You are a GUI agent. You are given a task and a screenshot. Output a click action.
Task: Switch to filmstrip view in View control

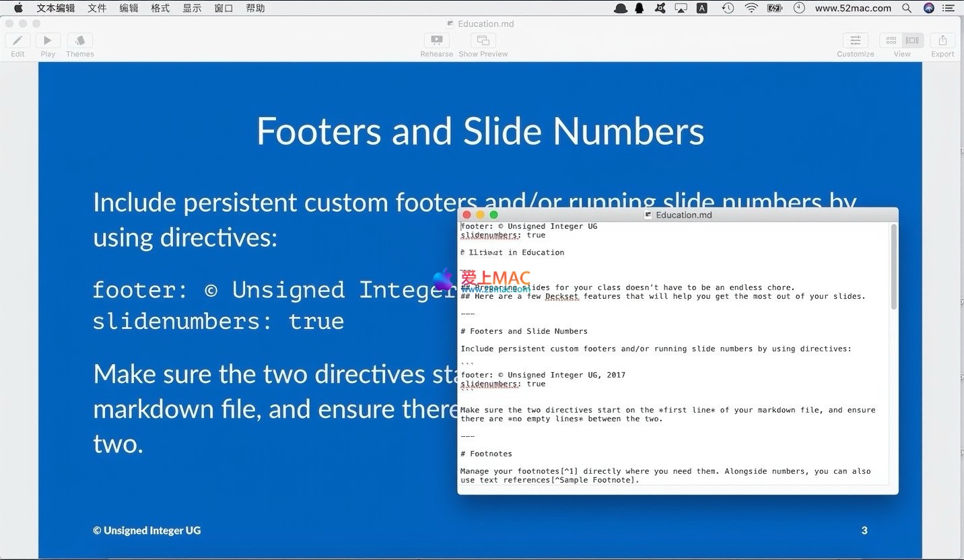912,41
